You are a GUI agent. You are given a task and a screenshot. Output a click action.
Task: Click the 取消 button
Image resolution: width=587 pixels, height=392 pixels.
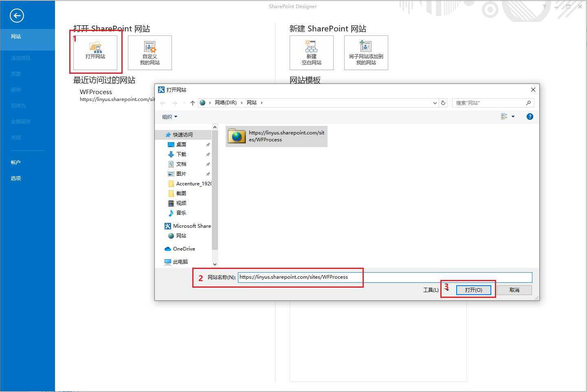514,290
